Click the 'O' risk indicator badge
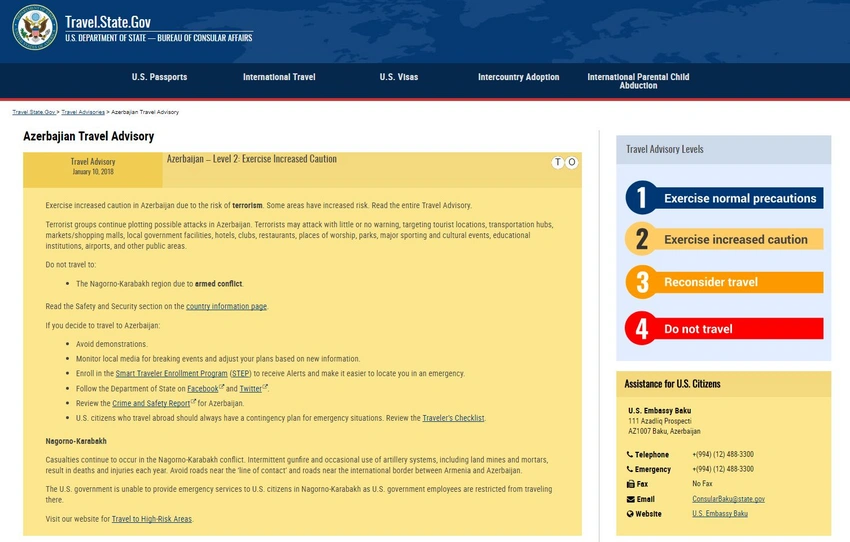The height and width of the screenshot is (542, 850). tap(572, 162)
